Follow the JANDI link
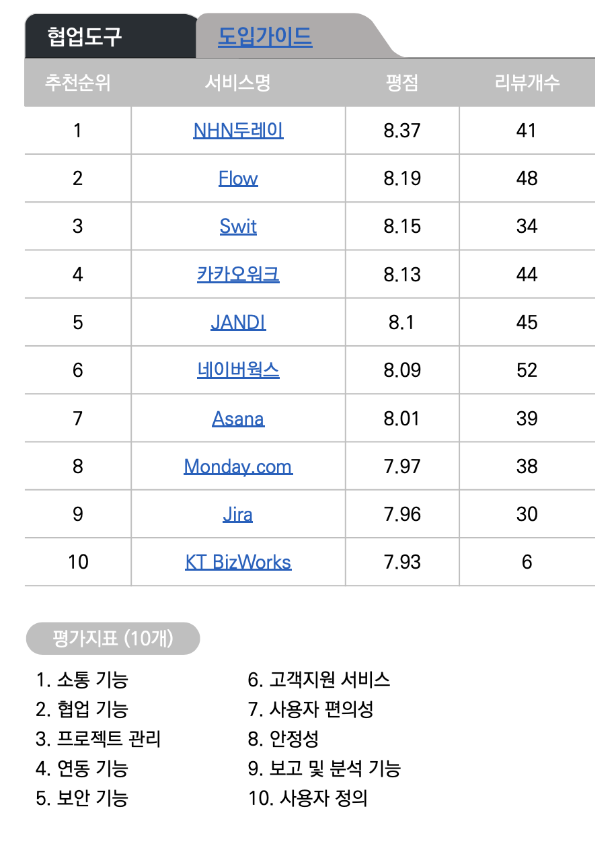Viewport: 616px width, 852px height. click(238, 322)
